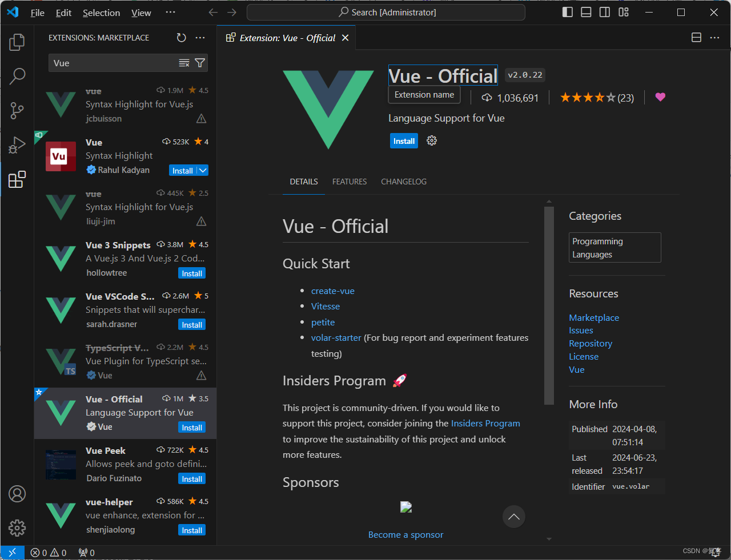Open errors and warnings in status bar
Screen dimensions: 731x560
49,553
